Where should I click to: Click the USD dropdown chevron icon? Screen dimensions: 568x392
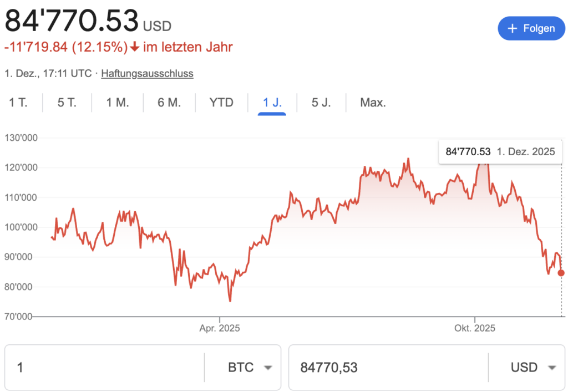tap(552, 367)
